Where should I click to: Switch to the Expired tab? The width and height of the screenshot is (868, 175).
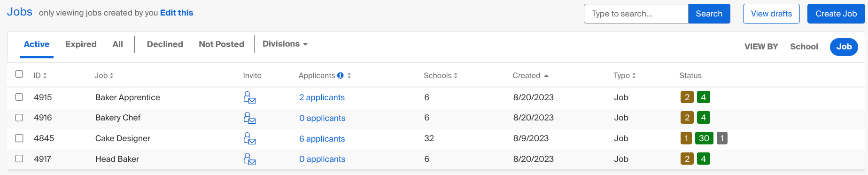click(x=81, y=44)
